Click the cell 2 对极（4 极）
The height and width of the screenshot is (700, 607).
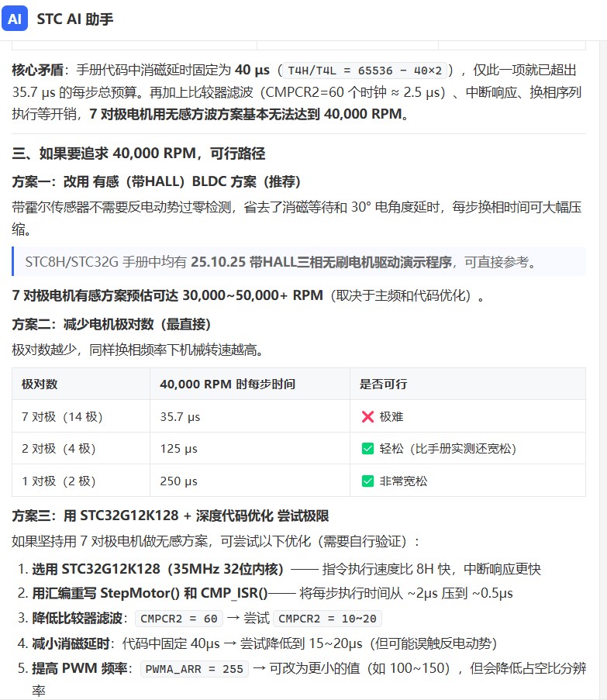[81, 448]
